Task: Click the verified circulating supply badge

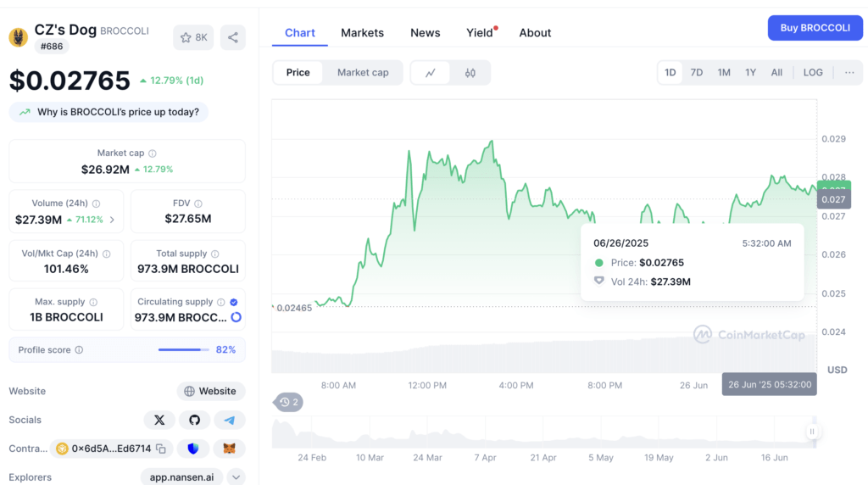Action: [234, 303]
